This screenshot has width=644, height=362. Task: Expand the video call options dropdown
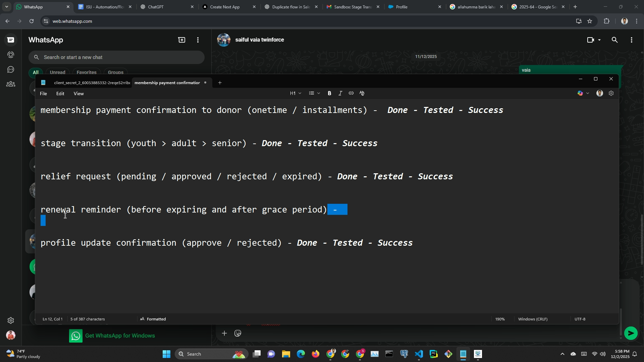(x=599, y=40)
